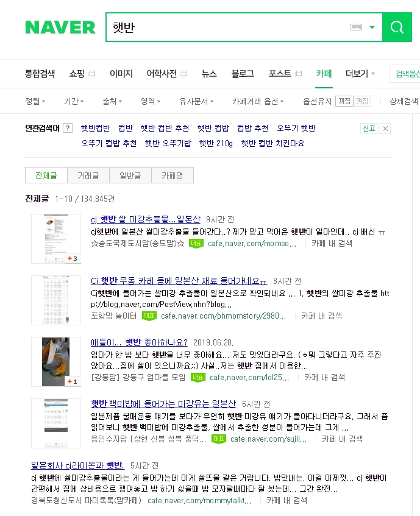Click related search 오뚜기 컵밥 추천
Viewport: 420px width, 516px height.
[109, 144]
